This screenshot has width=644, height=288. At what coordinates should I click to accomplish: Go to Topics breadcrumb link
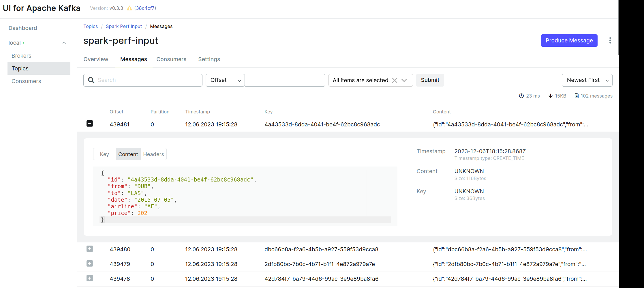[x=91, y=26]
